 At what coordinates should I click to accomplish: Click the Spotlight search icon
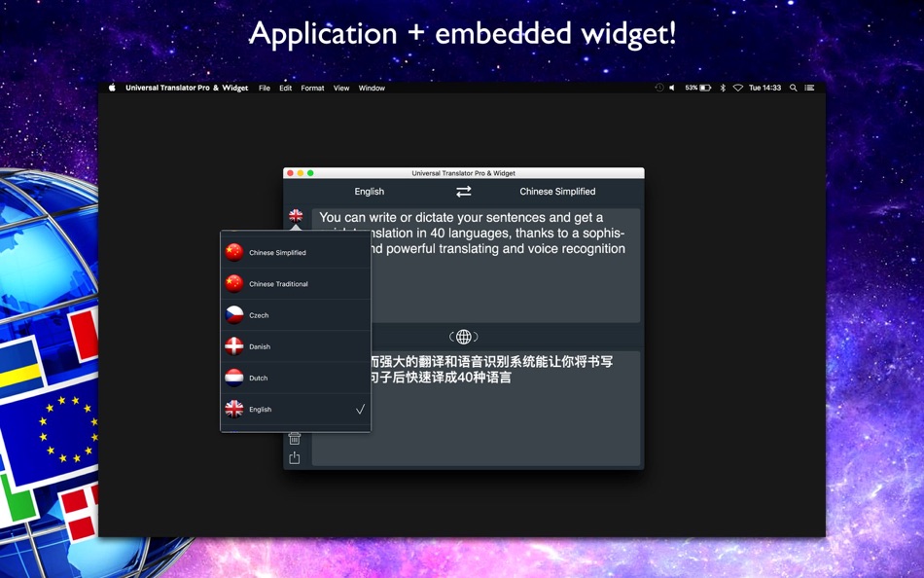(793, 88)
